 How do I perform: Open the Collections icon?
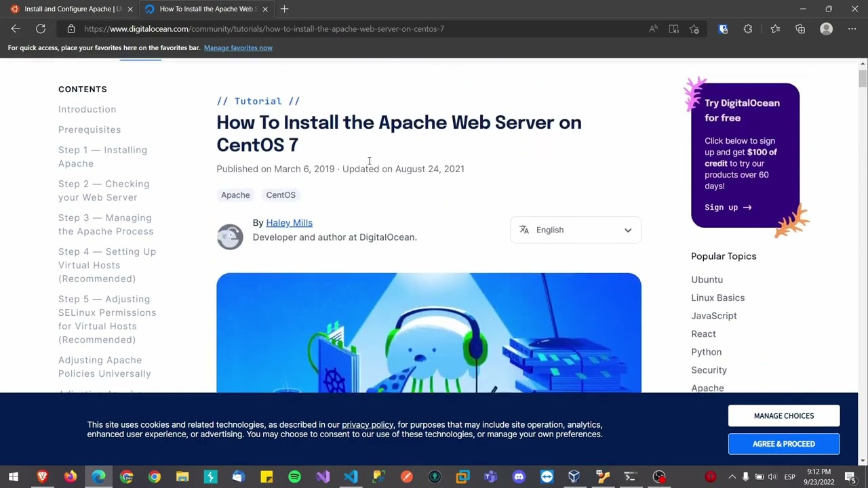click(800, 29)
